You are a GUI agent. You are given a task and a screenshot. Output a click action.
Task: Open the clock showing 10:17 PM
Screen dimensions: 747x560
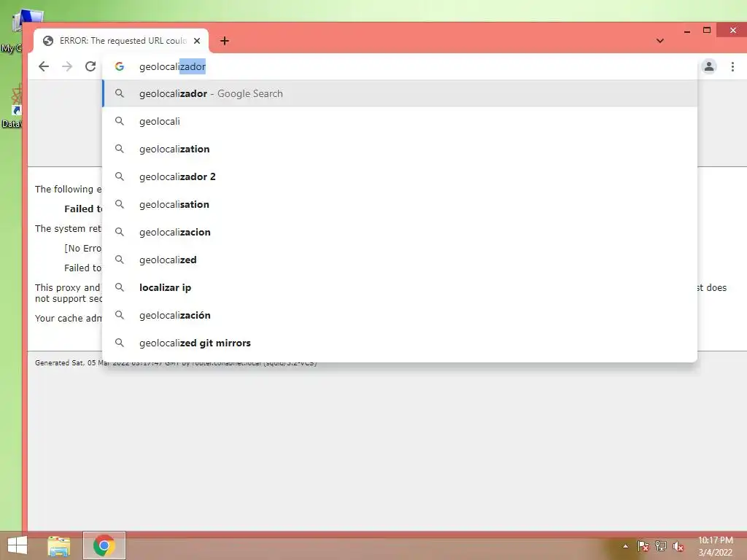point(716,546)
